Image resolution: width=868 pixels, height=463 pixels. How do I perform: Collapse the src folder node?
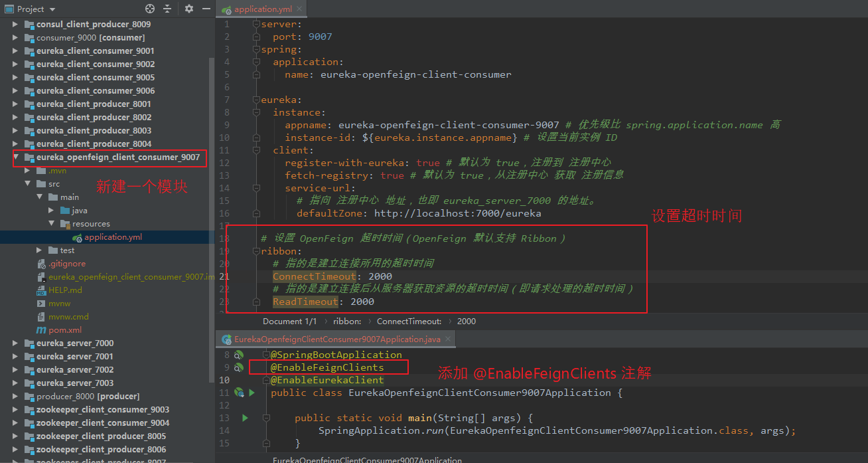click(28, 184)
